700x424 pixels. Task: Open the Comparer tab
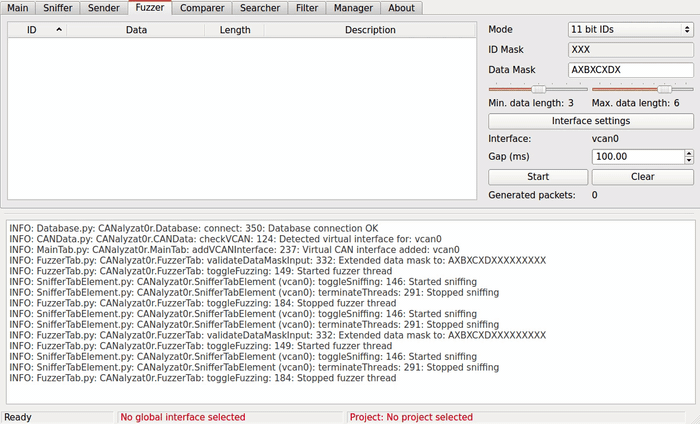pos(202,8)
